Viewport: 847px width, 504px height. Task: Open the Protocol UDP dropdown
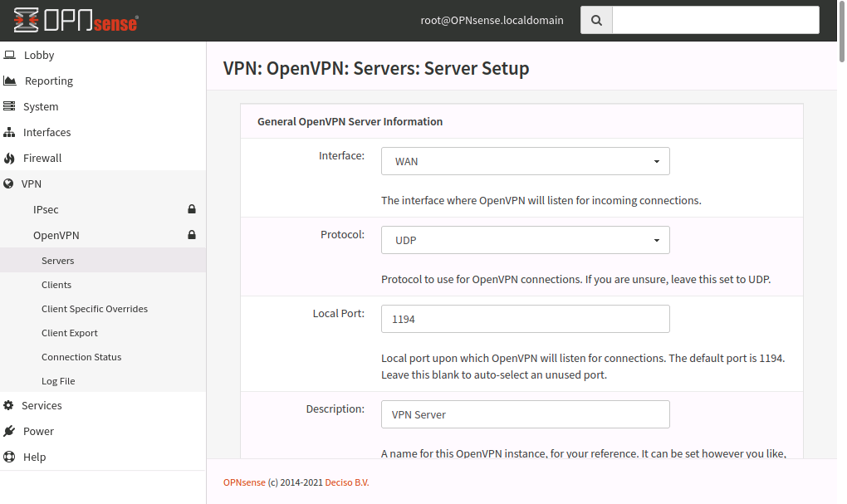pyautogui.click(x=525, y=240)
